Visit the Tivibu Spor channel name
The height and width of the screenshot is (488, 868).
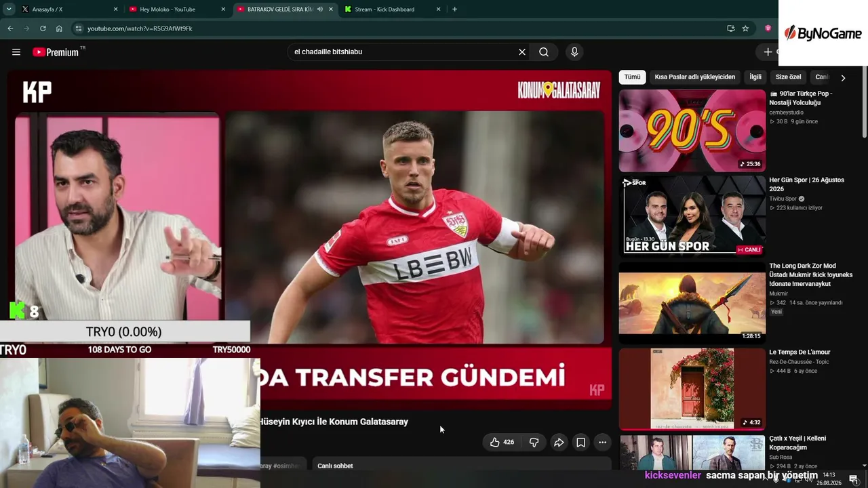click(x=783, y=199)
